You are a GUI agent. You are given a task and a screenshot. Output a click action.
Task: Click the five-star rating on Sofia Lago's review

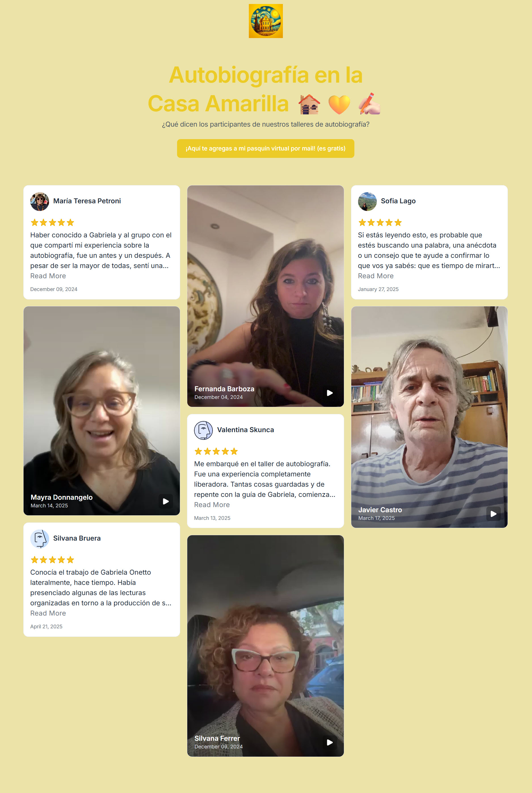(380, 223)
